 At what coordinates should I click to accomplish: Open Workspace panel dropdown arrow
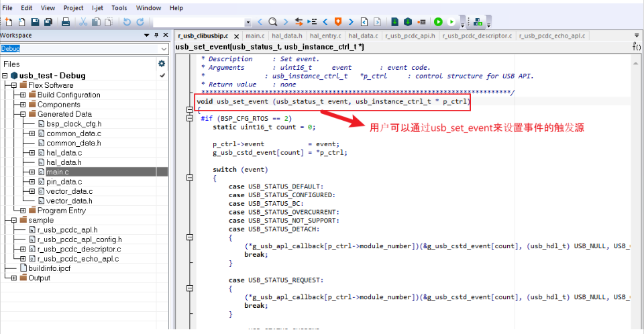tap(146, 36)
